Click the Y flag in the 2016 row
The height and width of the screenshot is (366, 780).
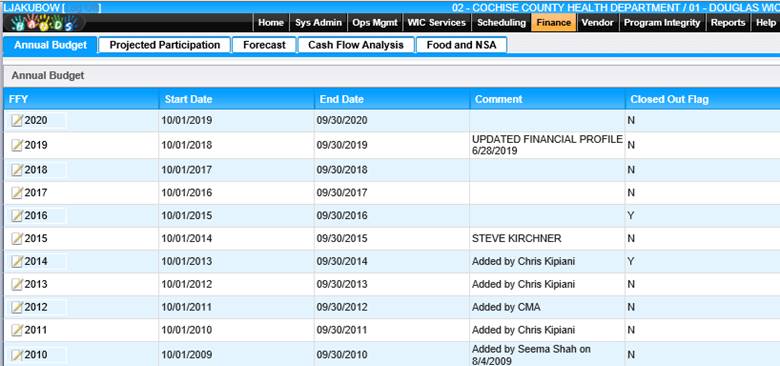[x=631, y=216]
